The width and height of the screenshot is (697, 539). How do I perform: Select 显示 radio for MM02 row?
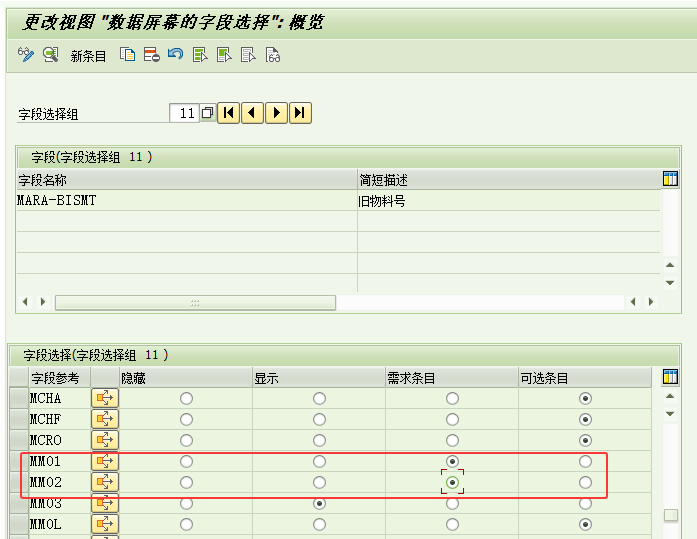click(x=319, y=482)
